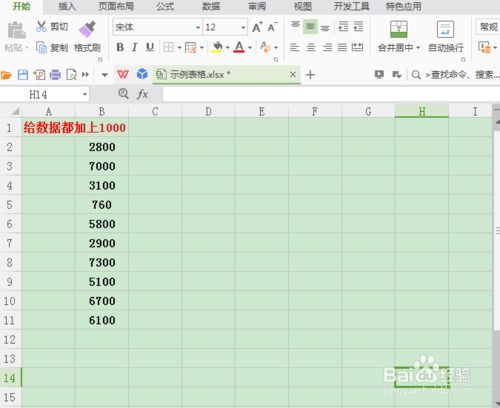
Task: Click the fill color bucket icon
Action: pos(217,47)
